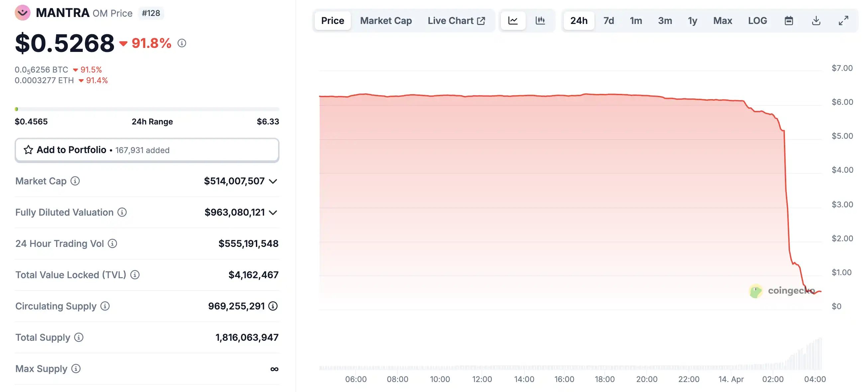This screenshot has height=392, width=868.
Task: Select the 7d time range
Action: tap(608, 21)
